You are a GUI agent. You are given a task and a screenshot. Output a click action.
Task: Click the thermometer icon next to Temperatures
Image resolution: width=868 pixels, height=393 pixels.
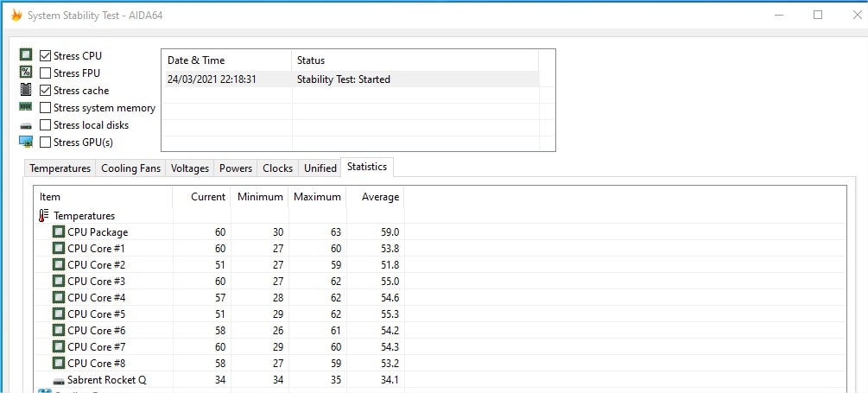(43, 216)
